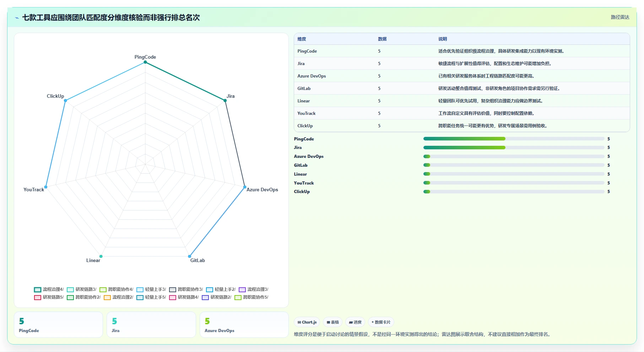Click description starting 已有相关研发服务体系时
The width and height of the screenshot is (644, 352).
click(487, 76)
